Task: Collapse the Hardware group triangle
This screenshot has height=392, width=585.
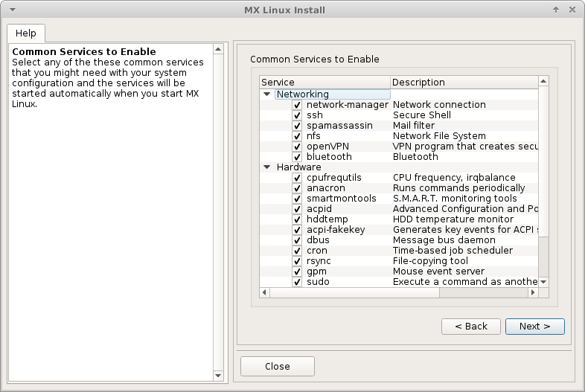Action: pyautogui.click(x=266, y=167)
